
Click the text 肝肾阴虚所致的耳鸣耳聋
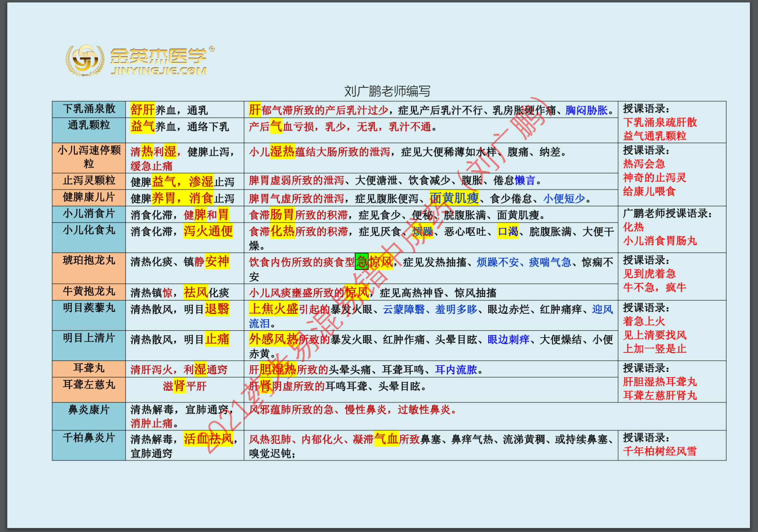click(309, 386)
